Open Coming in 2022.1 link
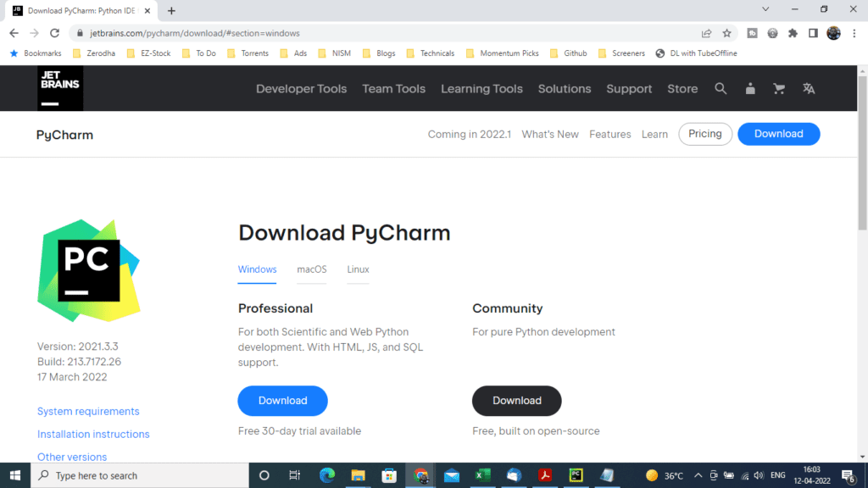The height and width of the screenshot is (488, 868). tap(469, 135)
